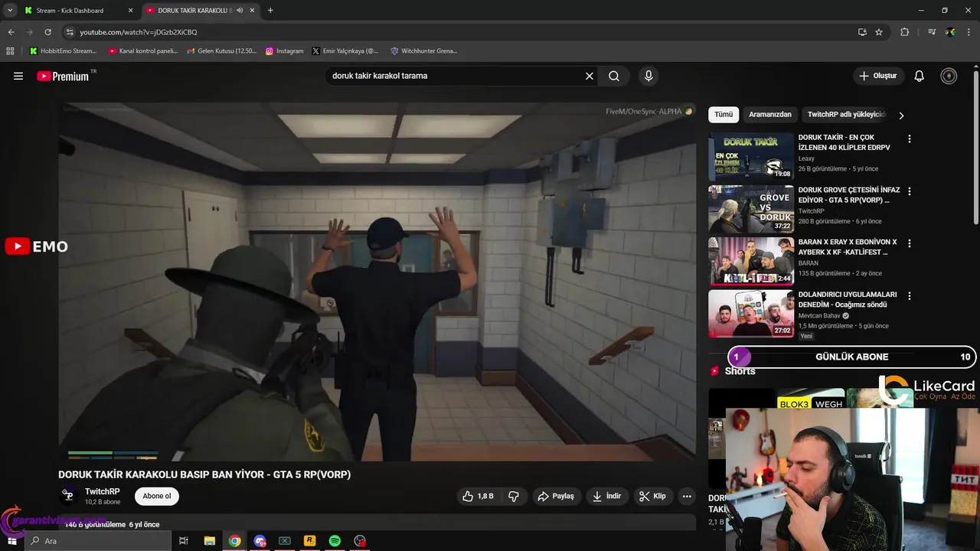Open Chrome three-dot menu
The height and width of the screenshot is (551, 980).
pos(969,32)
